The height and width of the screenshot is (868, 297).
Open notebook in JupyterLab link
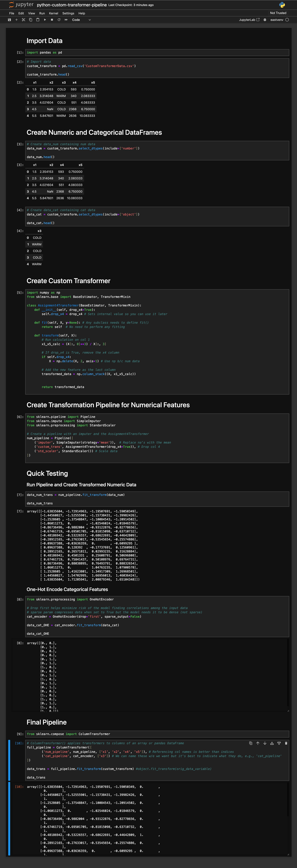tap(249, 20)
